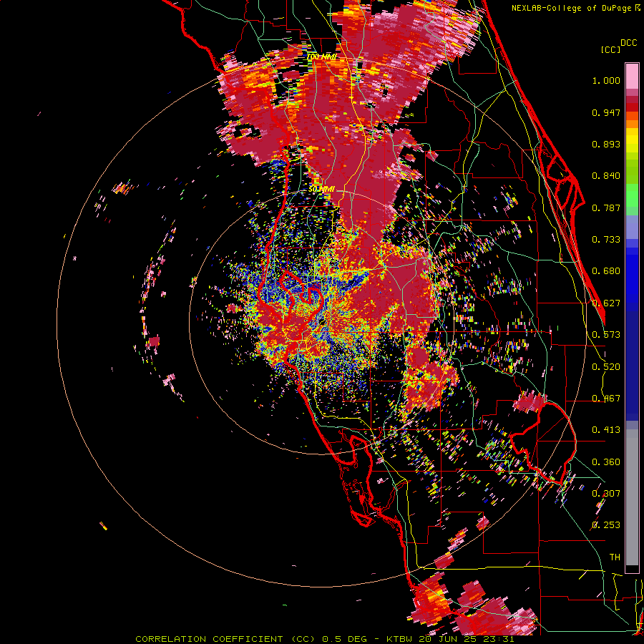Select the 0.733 scale value
644x644 pixels.
[606, 240]
